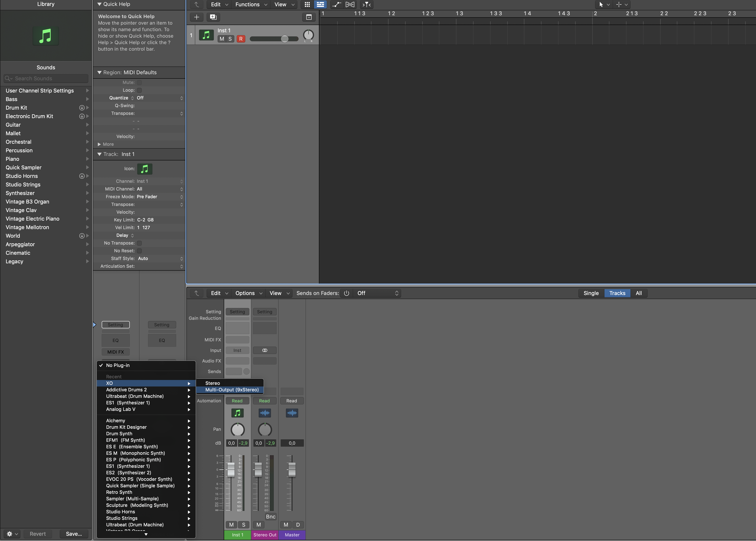Screen dimensions: 756x541
Task: Click the Master channel volume fader
Action: tap(292, 470)
